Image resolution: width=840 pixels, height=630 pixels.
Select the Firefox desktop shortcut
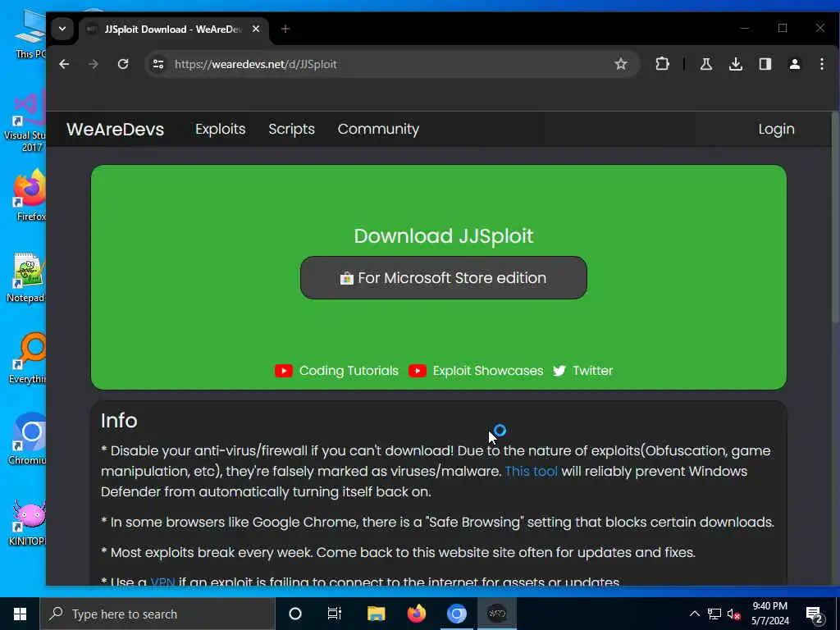coord(30,195)
